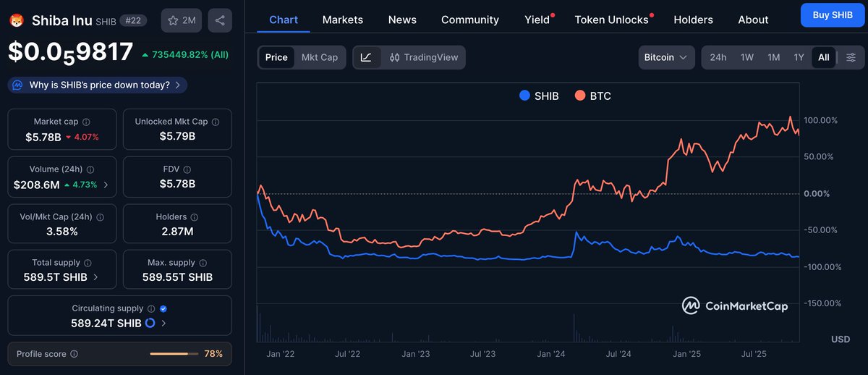Click the FDV $5.78B value

pyautogui.click(x=177, y=184)
